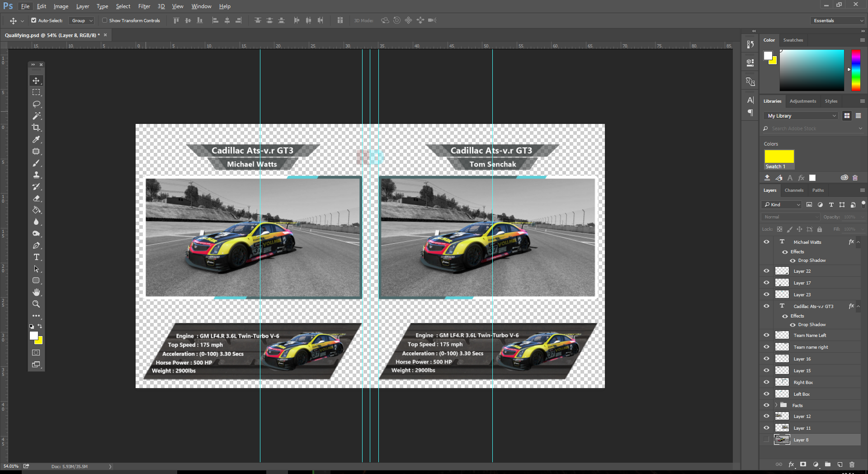Click the foreground color in toolbox
The width and height of the screenshot is (868, 474).
click(x=34, y=336)
